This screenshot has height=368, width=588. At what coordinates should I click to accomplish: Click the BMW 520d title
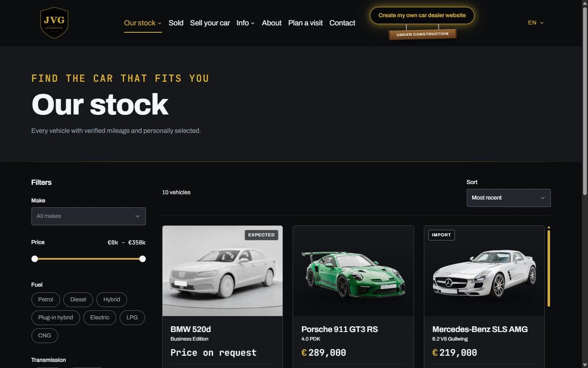(x=191, y=329)
